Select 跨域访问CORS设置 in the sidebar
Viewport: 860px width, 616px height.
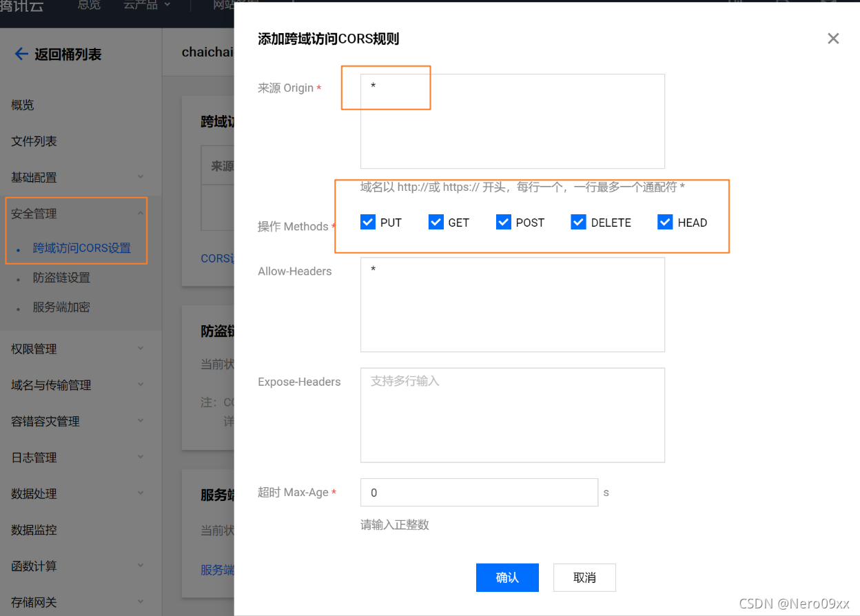click(82, 248)
